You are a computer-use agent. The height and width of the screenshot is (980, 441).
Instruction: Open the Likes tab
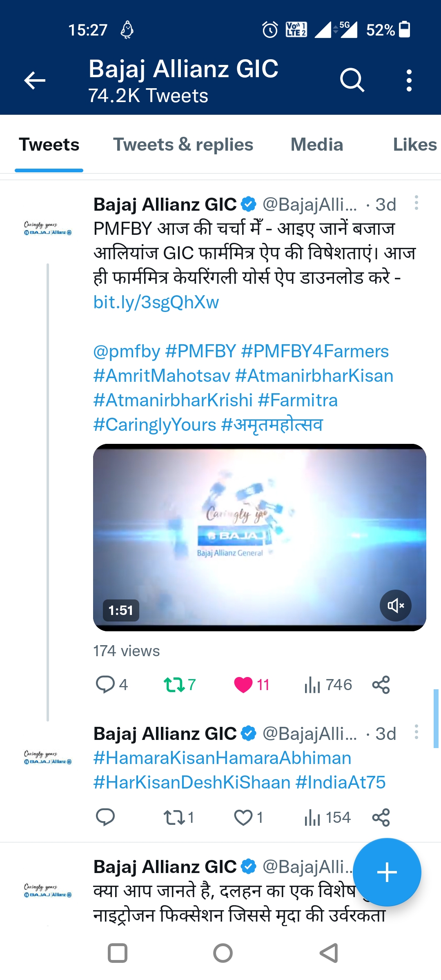point(415,145)
